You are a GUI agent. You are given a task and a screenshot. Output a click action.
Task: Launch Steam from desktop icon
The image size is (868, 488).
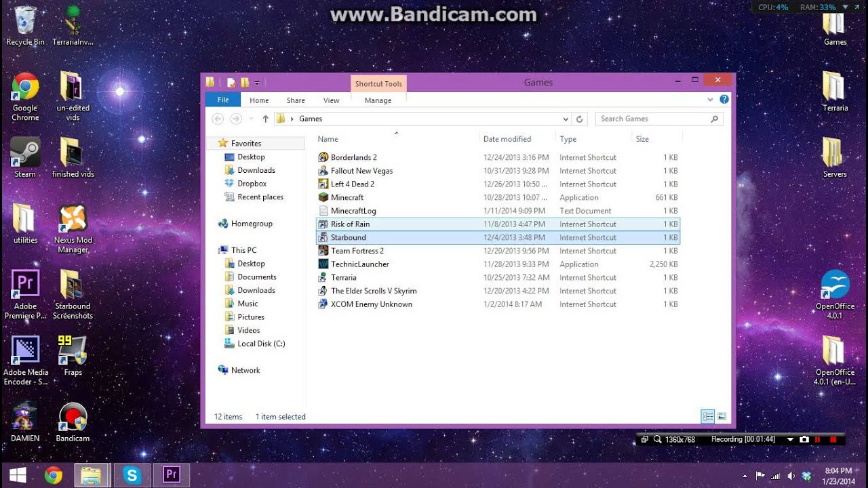pyautogui.click(x=25, y=157)
